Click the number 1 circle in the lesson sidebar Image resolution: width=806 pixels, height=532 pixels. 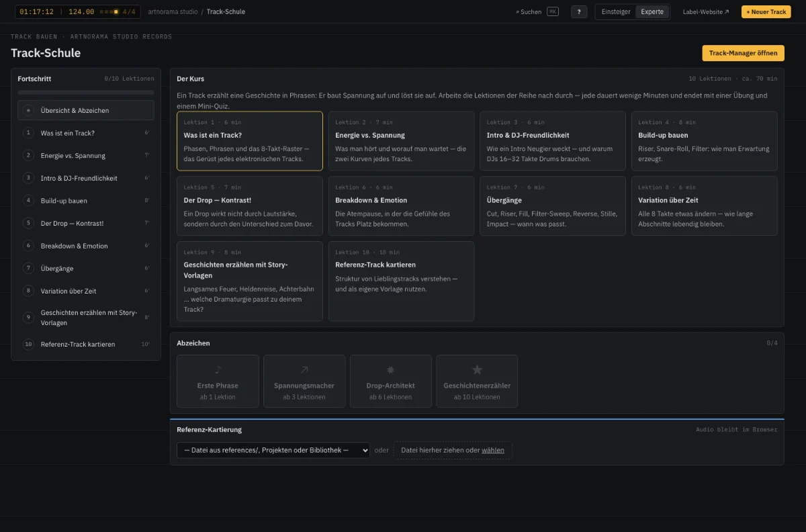pyautogui.click(x=28, y=133)
